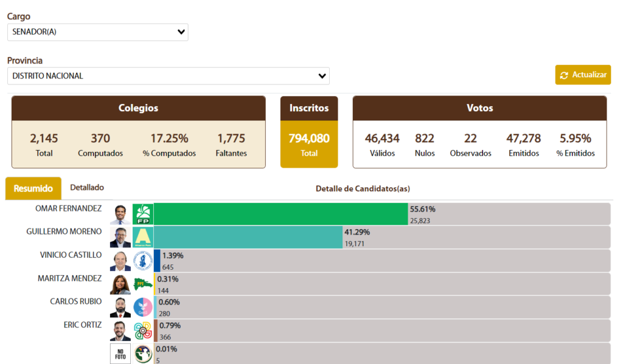Click Maritza Mendez's green map party logo
Image resolution: width=623 pixels, height=364 pixels.
click(x=143, y=284)
